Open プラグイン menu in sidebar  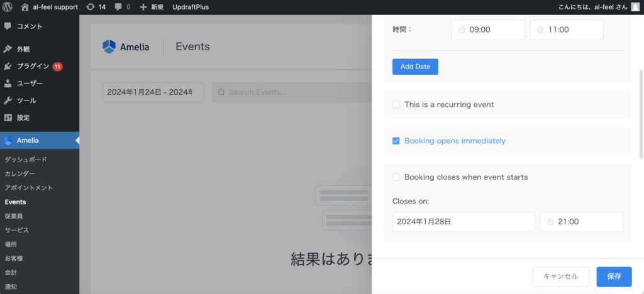33,66
